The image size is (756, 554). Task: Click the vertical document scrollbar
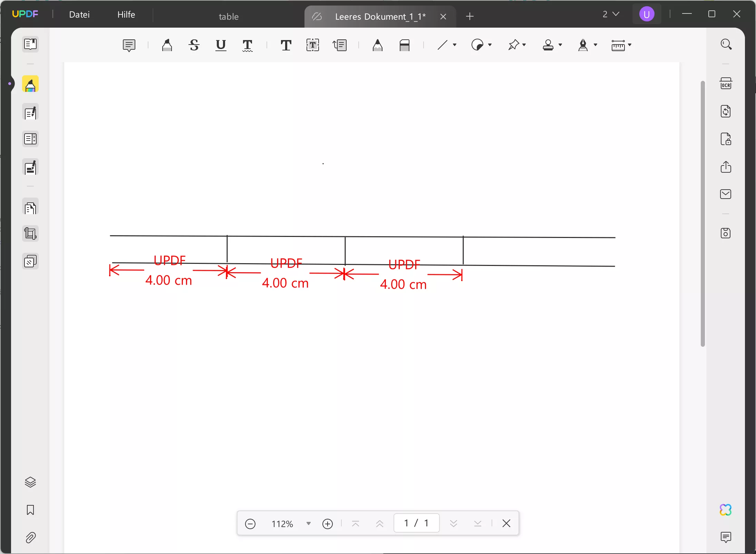click(x=702, y=213)
